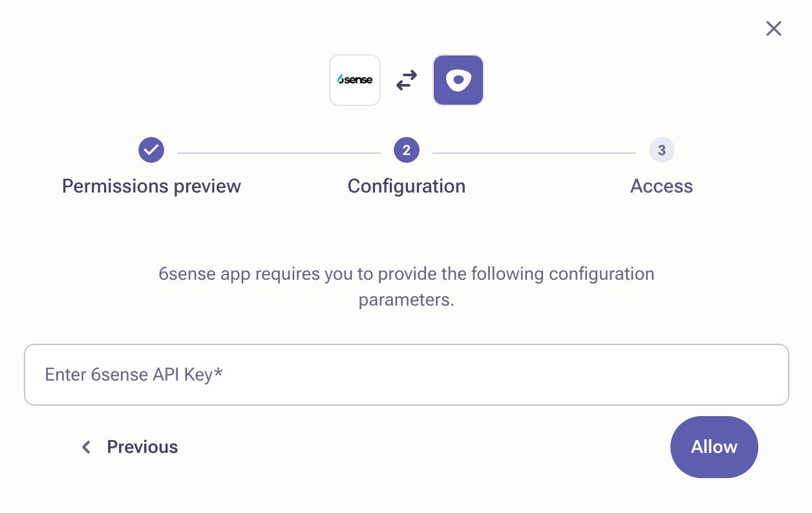Select the step 2 number circle
Screen dimensions: 812x513
(407, 150)
